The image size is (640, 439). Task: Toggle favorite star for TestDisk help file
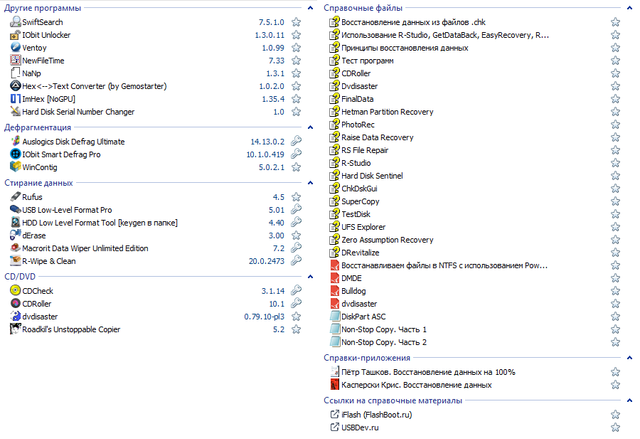click(x=615, y=214)
